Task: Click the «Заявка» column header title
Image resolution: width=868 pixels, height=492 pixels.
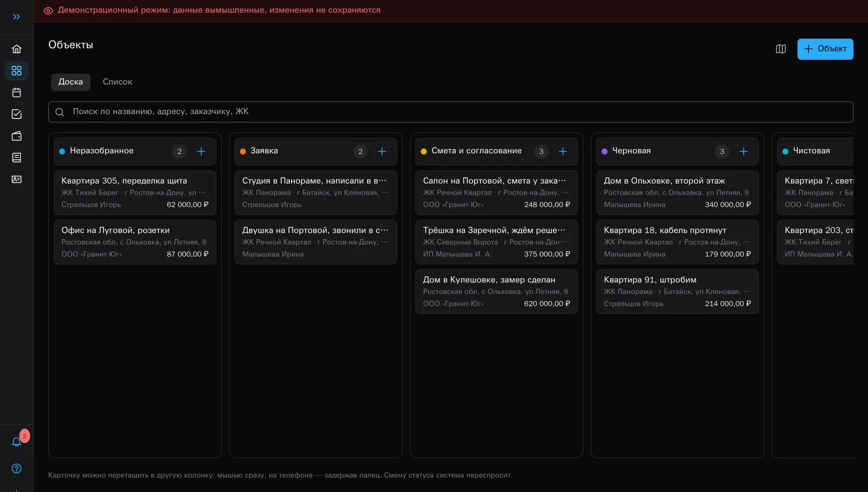Action: [x=264, y=151]
